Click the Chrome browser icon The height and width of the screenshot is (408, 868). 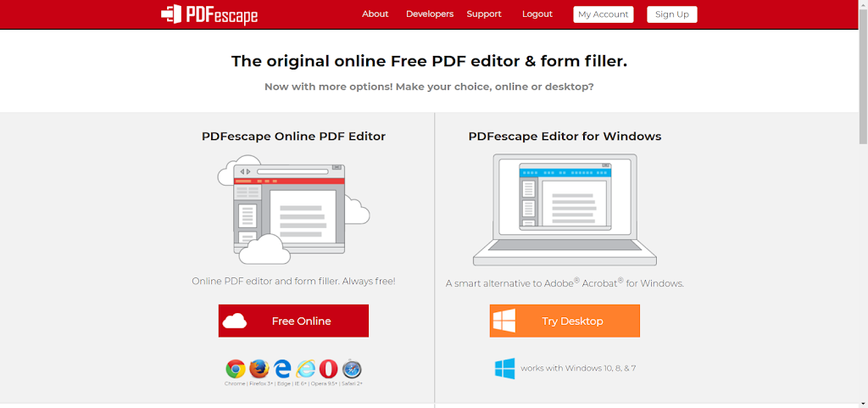coord(236,369)
